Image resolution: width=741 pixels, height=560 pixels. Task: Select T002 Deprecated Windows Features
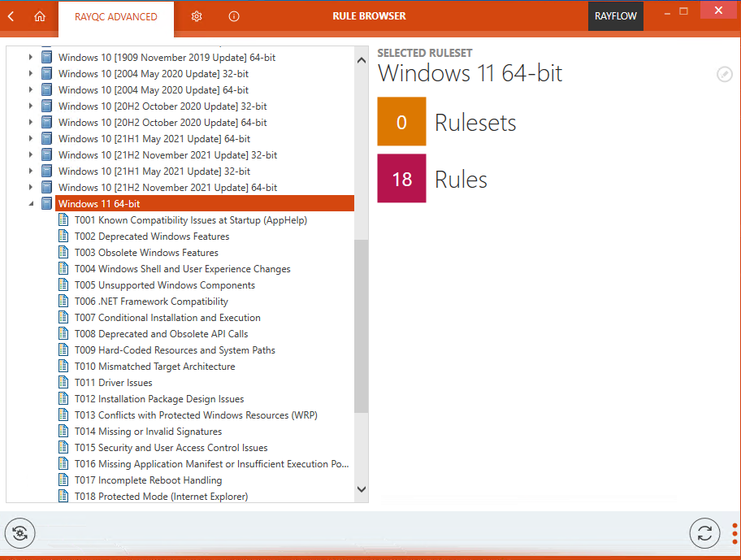152,237
